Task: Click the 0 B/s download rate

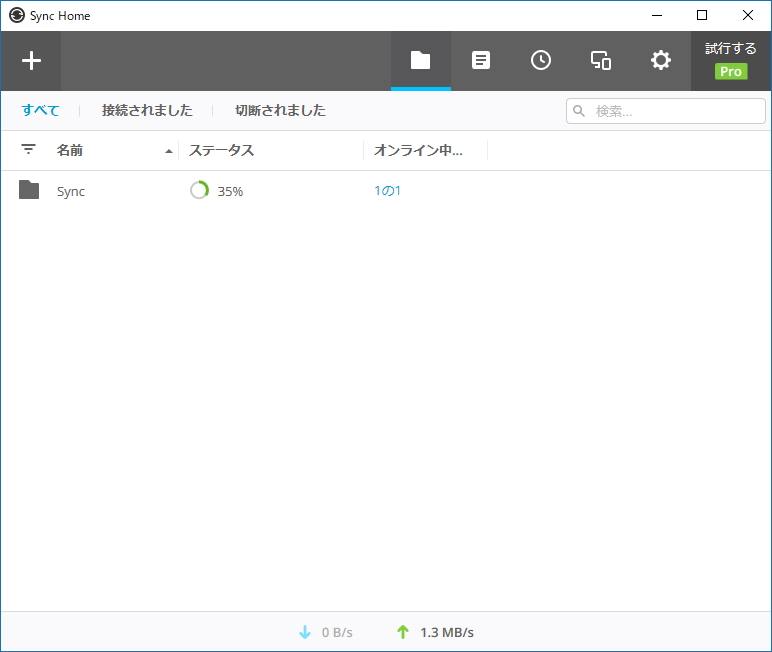Action: click(x=337, y=632)
